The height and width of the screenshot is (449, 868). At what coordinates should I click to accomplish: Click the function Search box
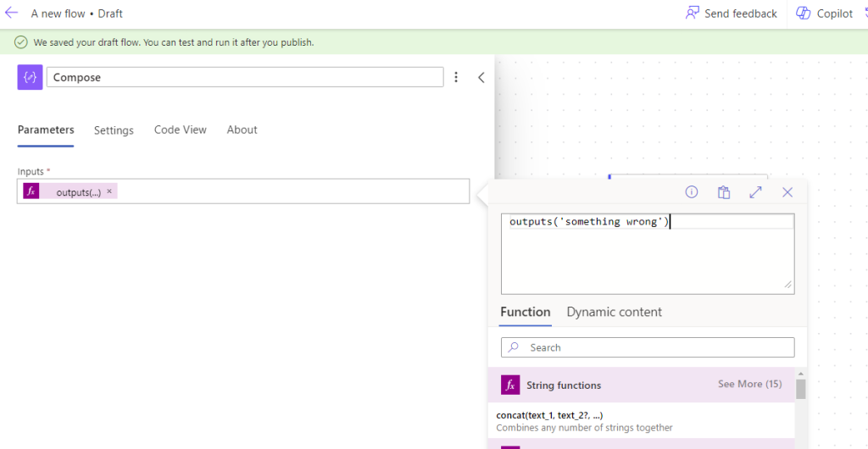648,347
